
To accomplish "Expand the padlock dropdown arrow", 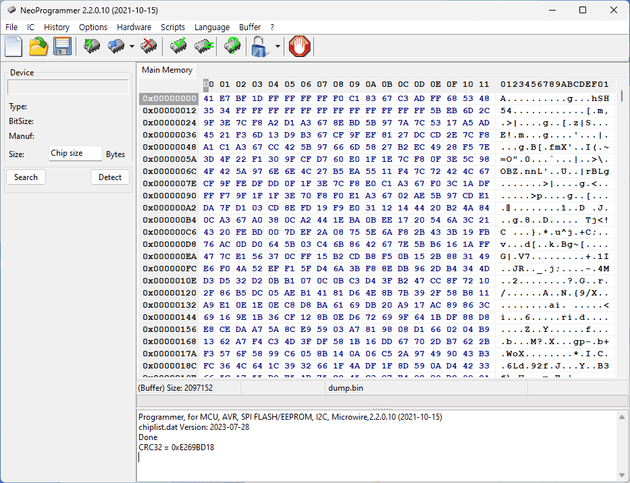I will [276, 47].
